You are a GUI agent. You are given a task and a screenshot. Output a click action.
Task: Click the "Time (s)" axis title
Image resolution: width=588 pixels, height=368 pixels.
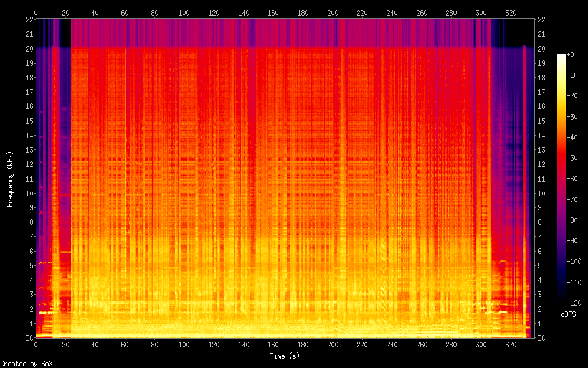285,356
